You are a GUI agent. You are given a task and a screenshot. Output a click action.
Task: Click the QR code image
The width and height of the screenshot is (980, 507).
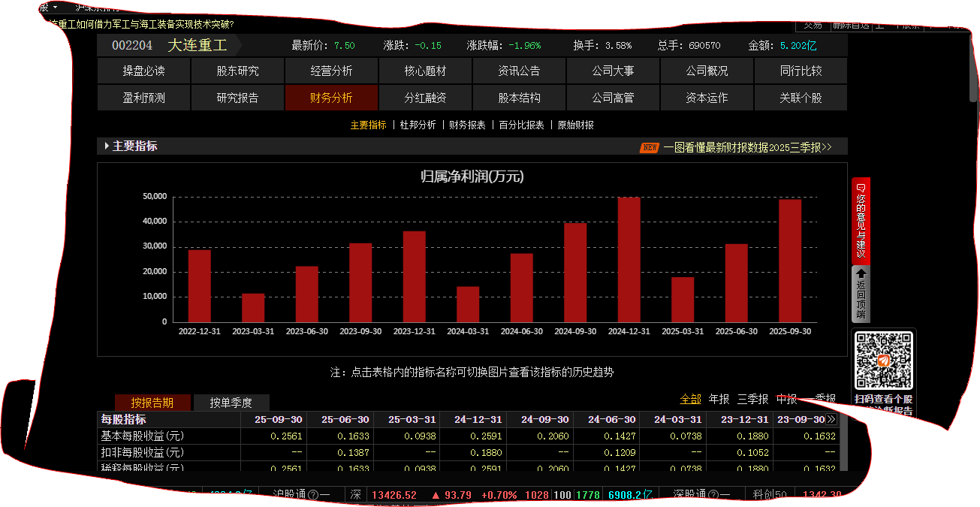tap(884, 360)
